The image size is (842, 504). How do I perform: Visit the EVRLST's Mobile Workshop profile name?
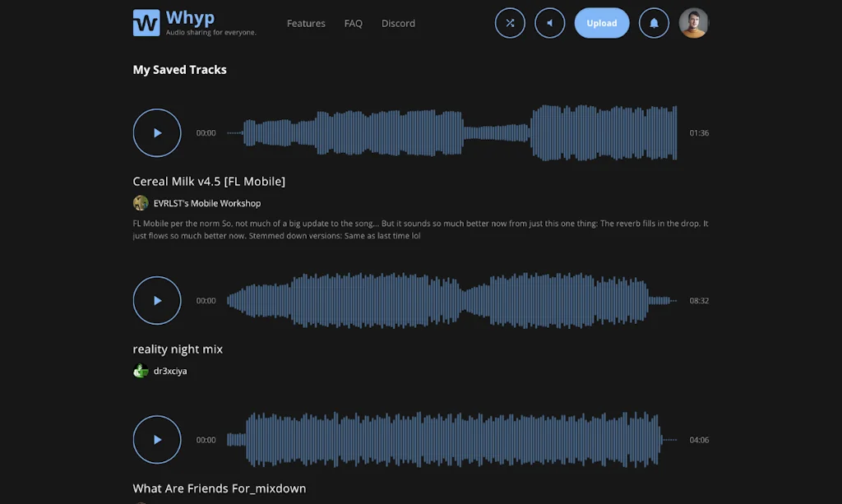tap(207, 203)
